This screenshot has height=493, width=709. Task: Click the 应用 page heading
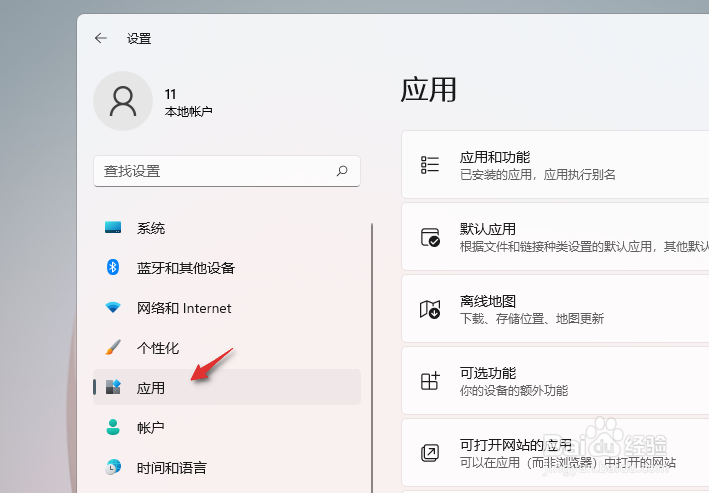(428, 90)
